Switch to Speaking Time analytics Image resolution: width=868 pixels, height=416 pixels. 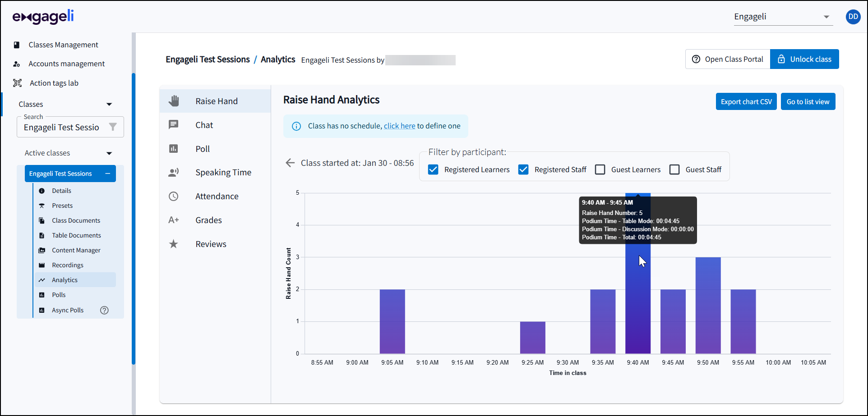(215, 172)
